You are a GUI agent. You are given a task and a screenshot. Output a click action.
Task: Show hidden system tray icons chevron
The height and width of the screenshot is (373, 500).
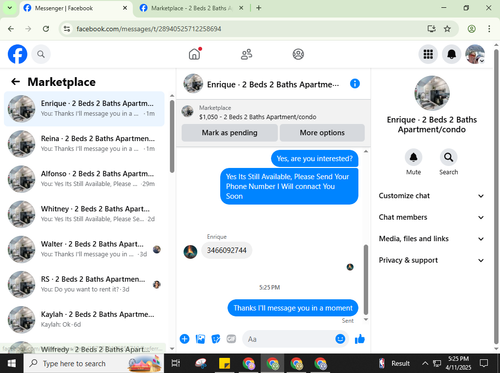click(x=425, y=363)
